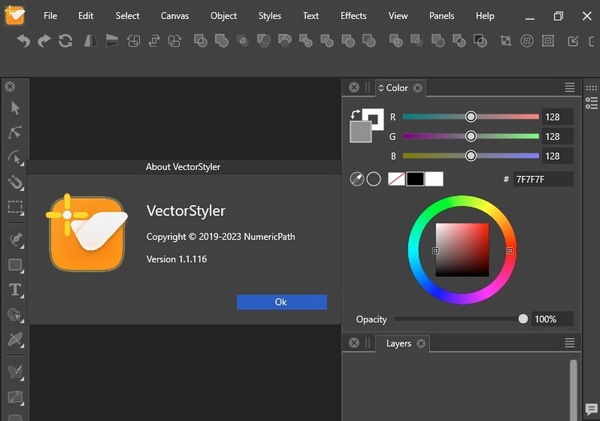Image resolution: width=600 pixels, height=421 pixels.
Task: Click the R channel slider handle
Action: tap(471, 116)
